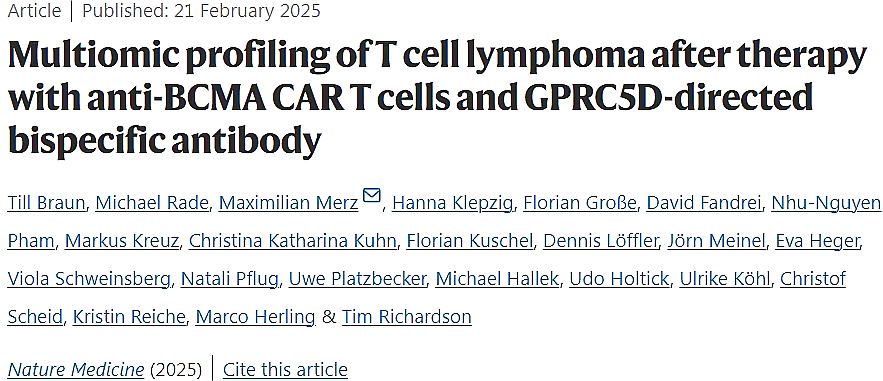Viewport: 883px width, 381px height.
Task: Click the email envelope icon beside Maximilian Merz
Action: coord(372,195)
